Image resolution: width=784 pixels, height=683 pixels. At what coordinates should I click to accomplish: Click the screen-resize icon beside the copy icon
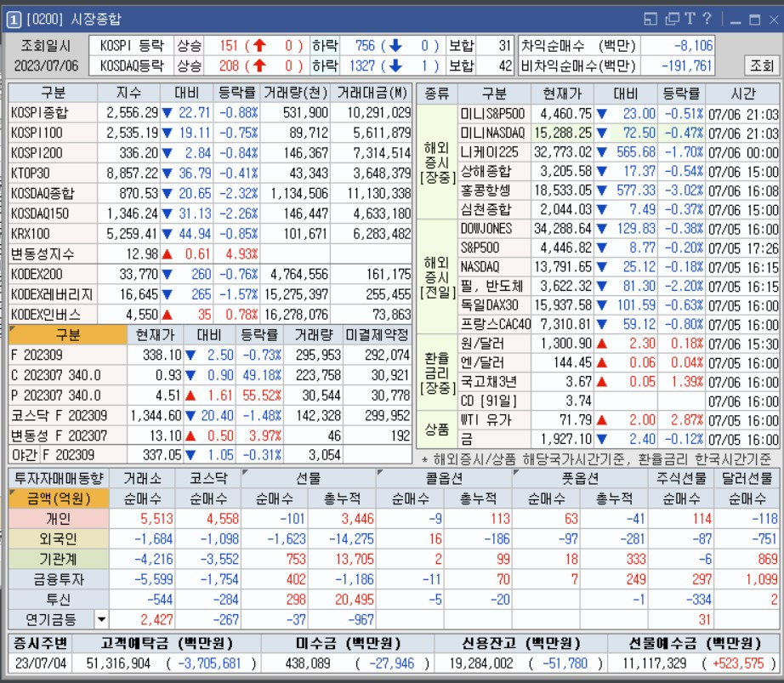coord(651,16)
